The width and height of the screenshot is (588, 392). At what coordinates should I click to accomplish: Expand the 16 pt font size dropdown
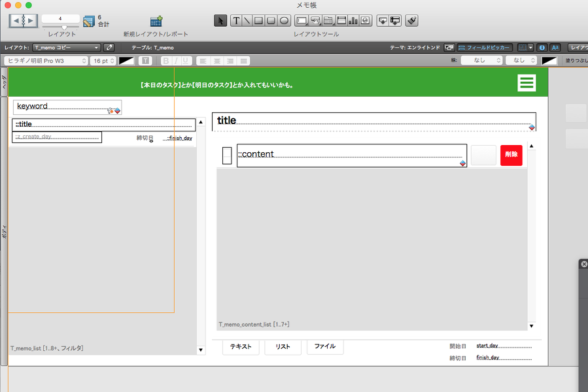click(103, 61)
